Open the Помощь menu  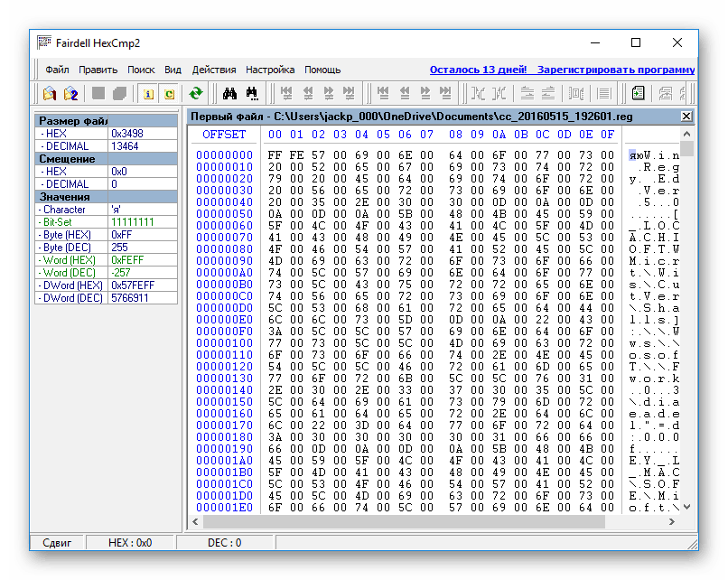click(322, 70)
